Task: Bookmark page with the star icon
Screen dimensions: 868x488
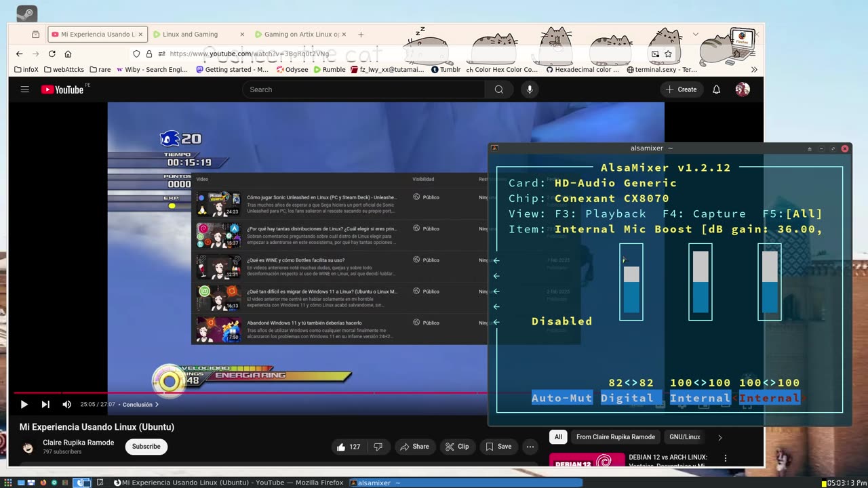Action: (x=668, y=54)
